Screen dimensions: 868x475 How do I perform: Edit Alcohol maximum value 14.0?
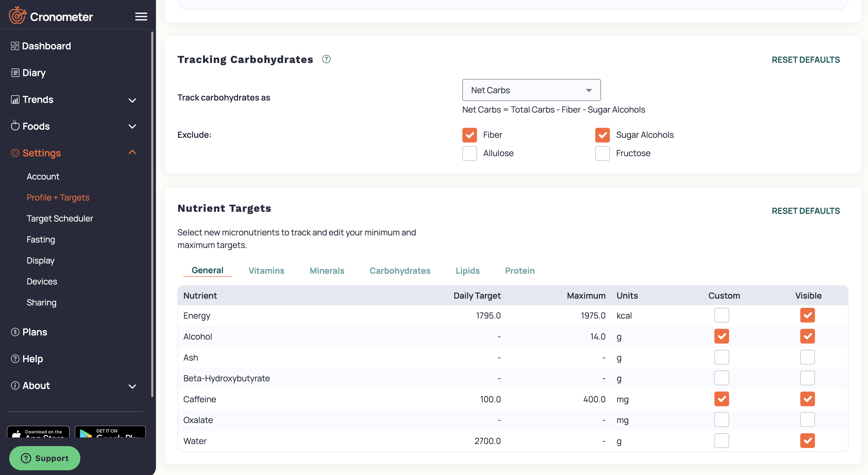(x=598, y=336)
